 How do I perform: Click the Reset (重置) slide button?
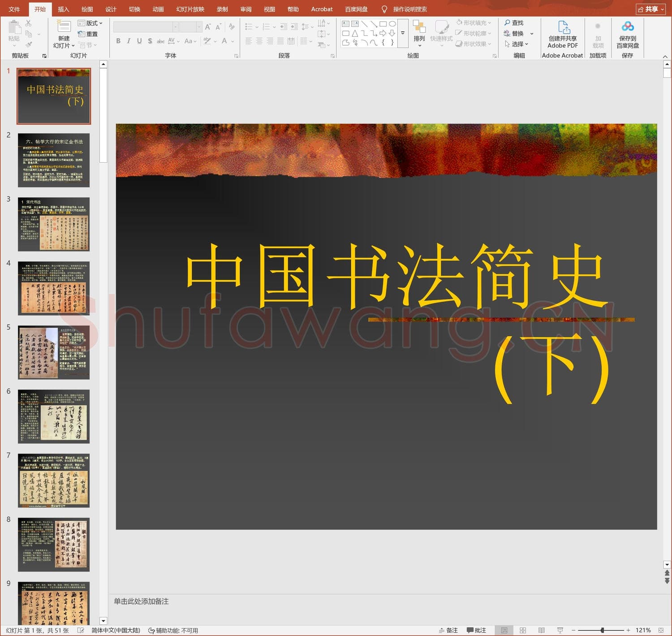click(88, 34)
